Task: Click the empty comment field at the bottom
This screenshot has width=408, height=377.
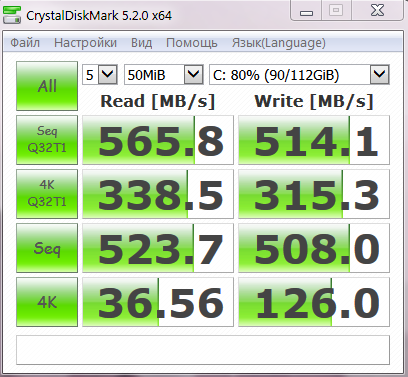Action: click(x=203, y=350)
